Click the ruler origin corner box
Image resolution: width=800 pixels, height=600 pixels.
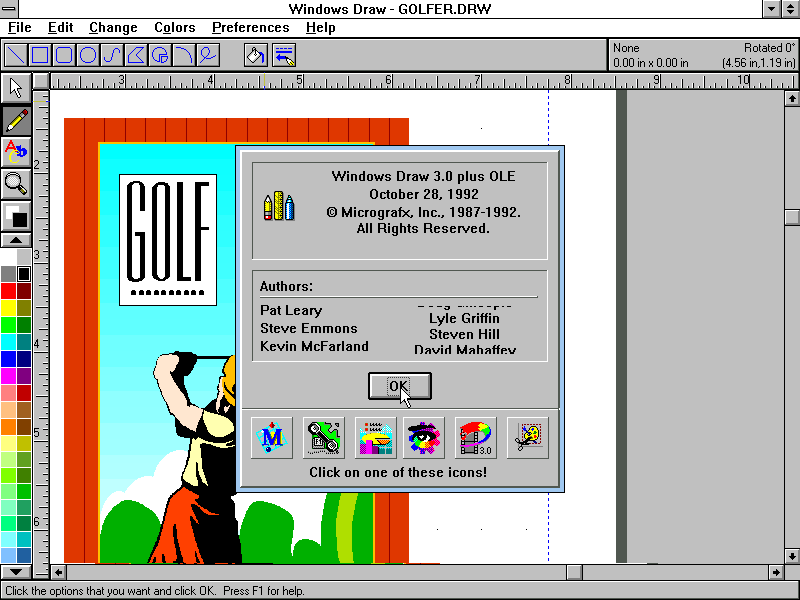pyautogui.click(x=41, y=81)
